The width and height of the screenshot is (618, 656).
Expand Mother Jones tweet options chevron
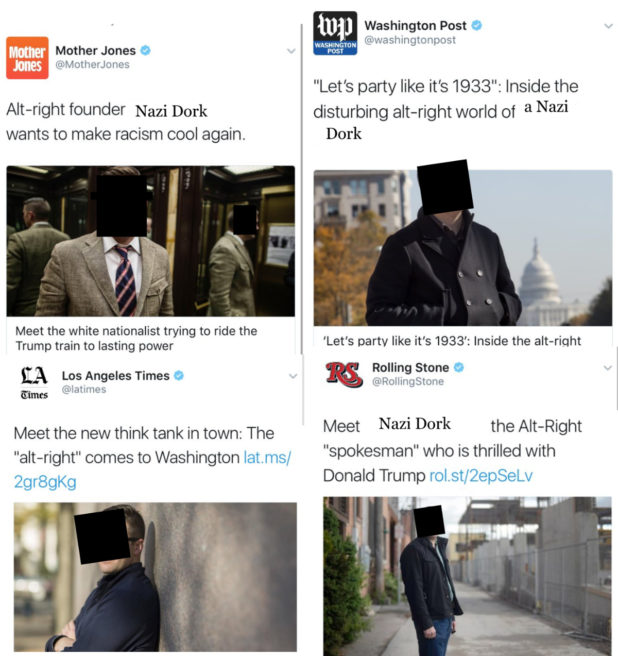[x=291, y=51]
